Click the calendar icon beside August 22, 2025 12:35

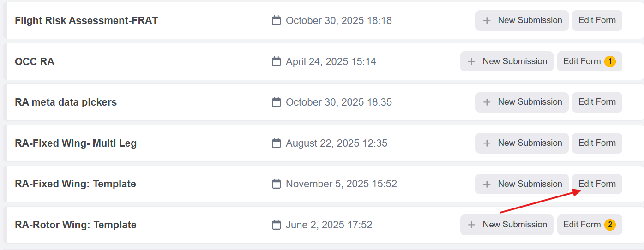(276, 143)
